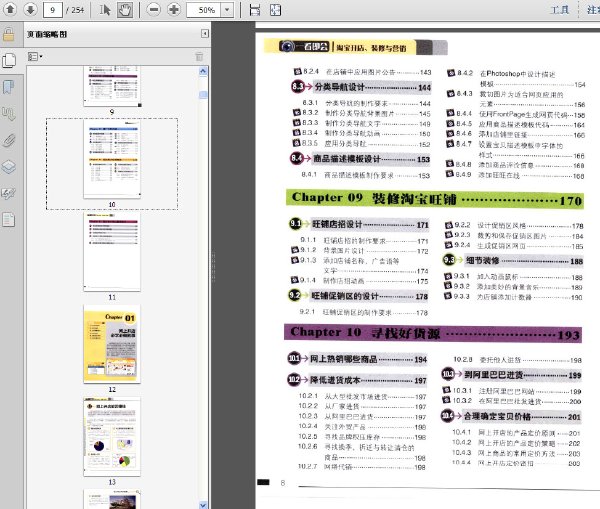Fit one full page to window
This screenshot has width=600, height=509.
(x=275, y=10)
